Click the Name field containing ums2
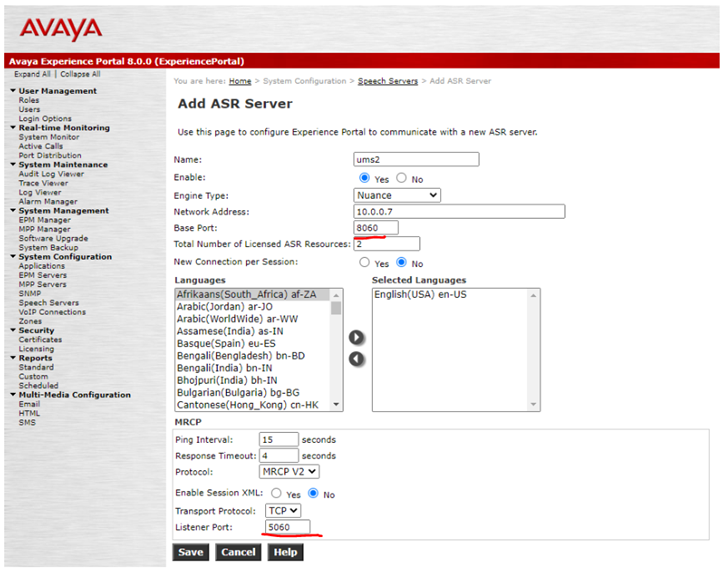This screenshot has height=573, width=724. click(x=416, y=159)
